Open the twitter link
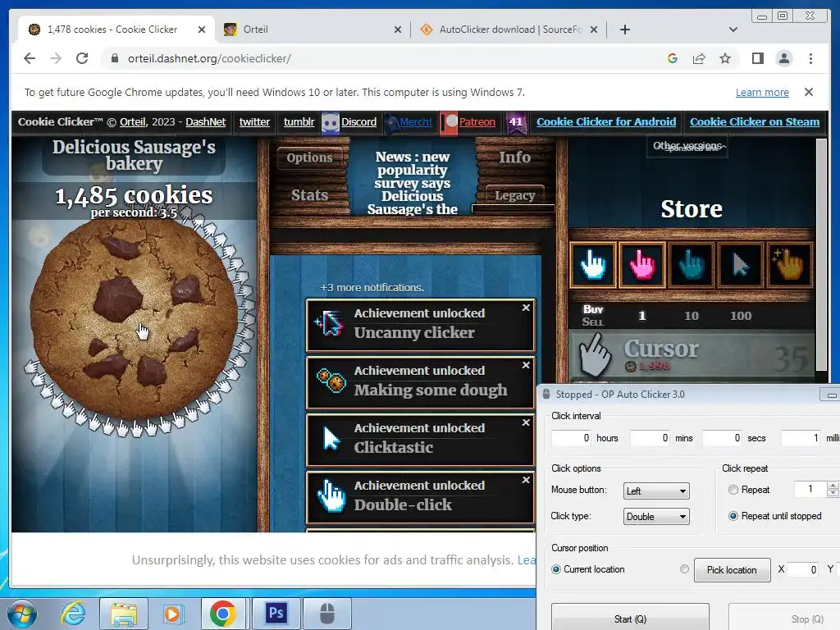 pos(254,122)
